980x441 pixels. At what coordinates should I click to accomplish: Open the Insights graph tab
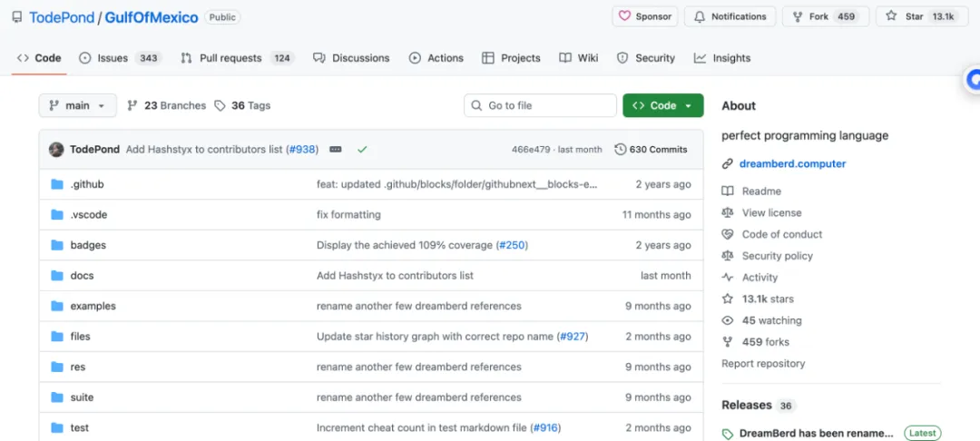pyautogui.click(x=722, y=58)
